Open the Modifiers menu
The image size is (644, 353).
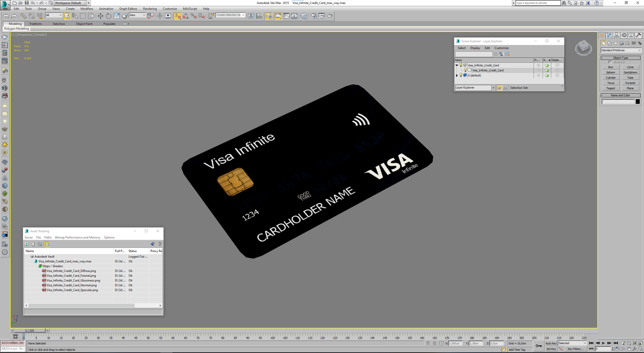click(x=87, y=9)
